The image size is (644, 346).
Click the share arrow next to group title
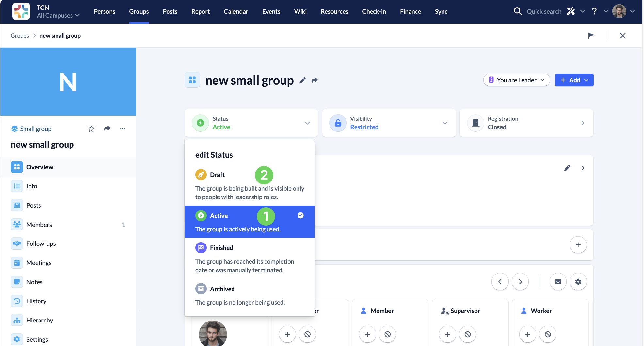click(x=314, y=80)
